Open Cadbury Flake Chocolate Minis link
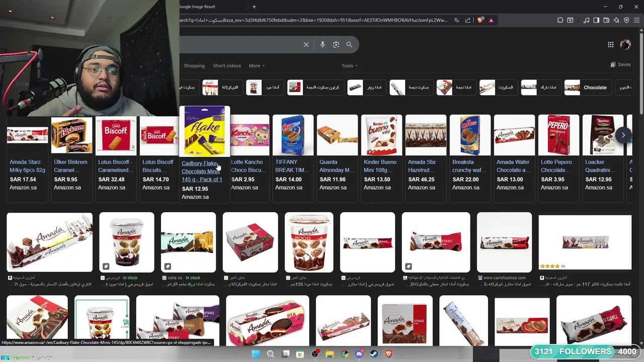Viewport: 644px width, 362px height. click(202, 171)
